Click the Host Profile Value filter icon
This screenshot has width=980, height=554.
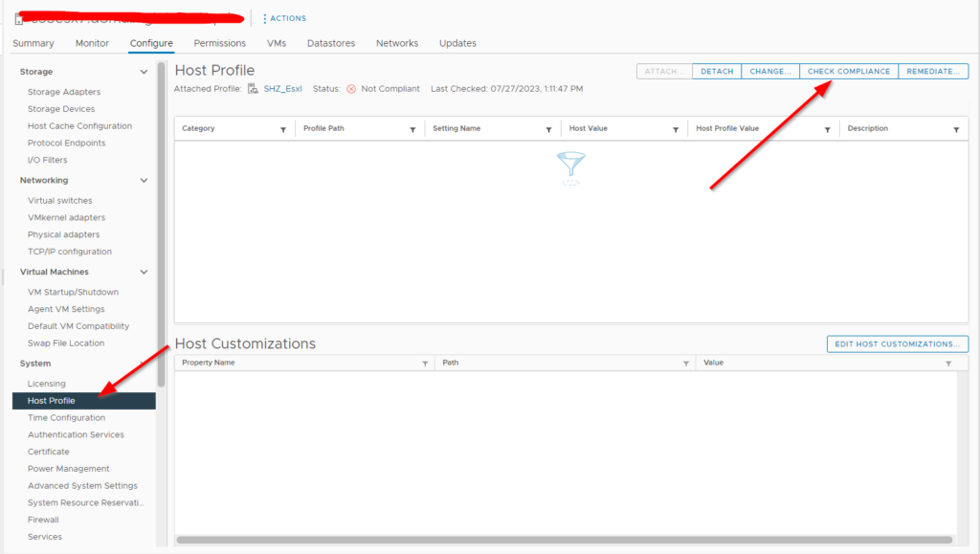pyautogui.click(x=828, y=130)
